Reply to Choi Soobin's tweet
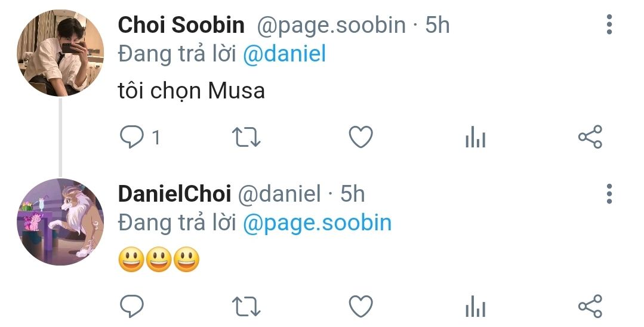 (130, 138)
